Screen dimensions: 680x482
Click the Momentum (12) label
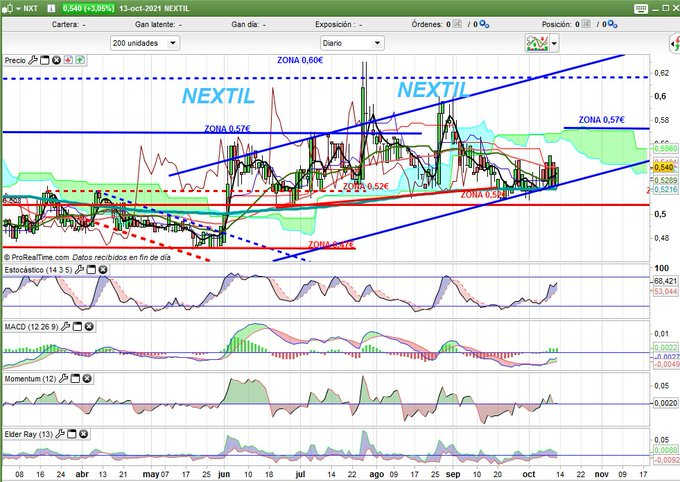(30, 379)
